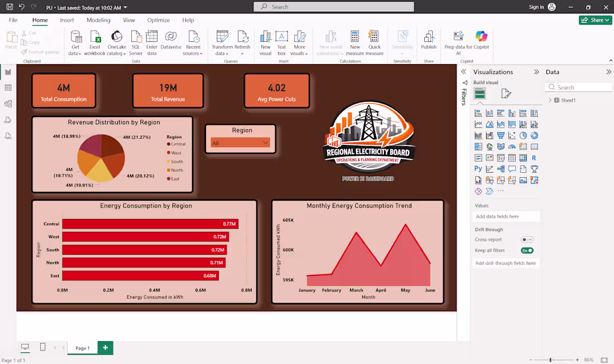Select the Q&A speech bubble visual
The image size is (614, 364).
512,169
